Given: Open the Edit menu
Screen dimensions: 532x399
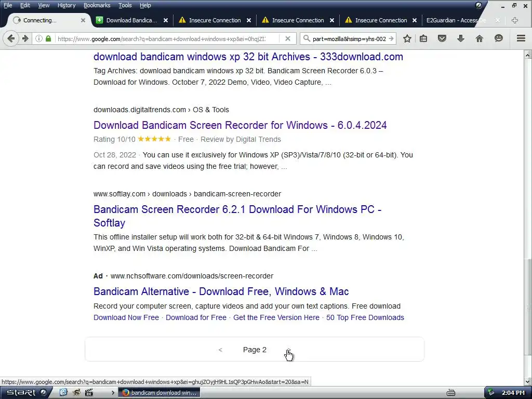Looking at the screenshot, I should pyautogui.click(x=25, y=5).
